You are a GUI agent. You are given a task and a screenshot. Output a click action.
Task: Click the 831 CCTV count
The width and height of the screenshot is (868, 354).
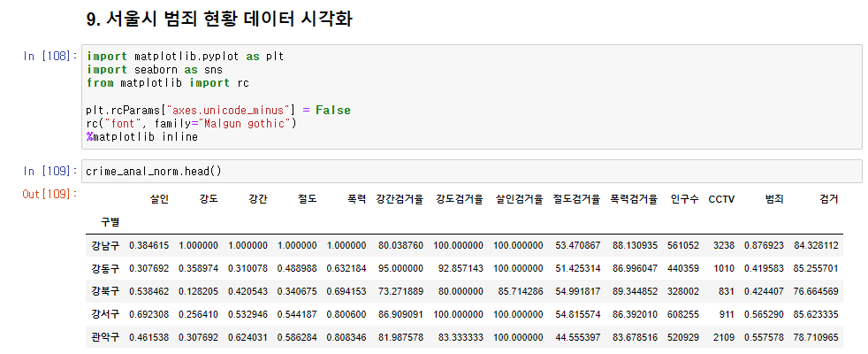[x=727, y=291]
